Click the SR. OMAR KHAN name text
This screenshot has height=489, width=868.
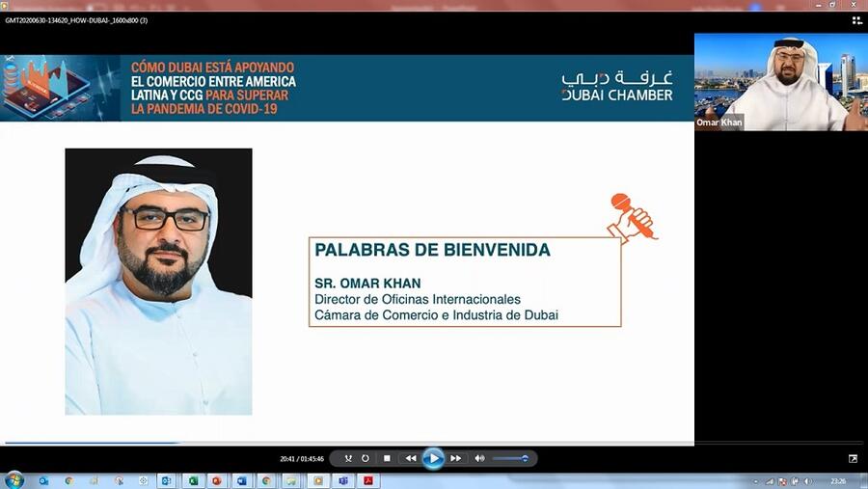[x=367, y=283]
